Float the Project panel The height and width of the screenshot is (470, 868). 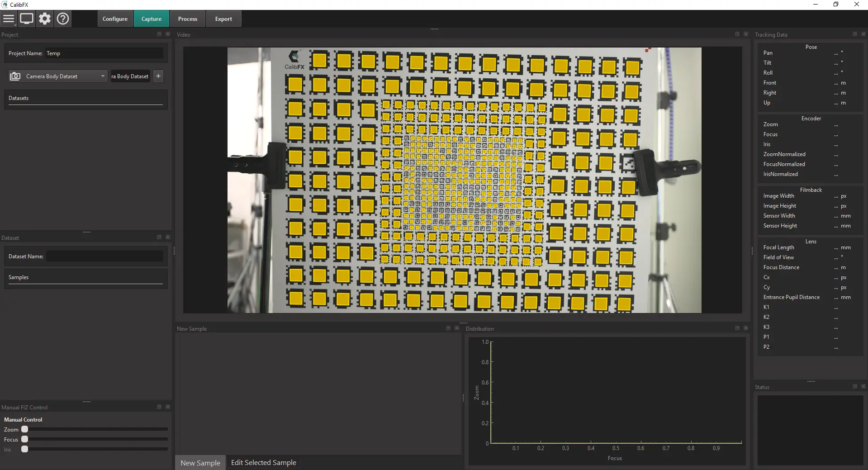159,34
